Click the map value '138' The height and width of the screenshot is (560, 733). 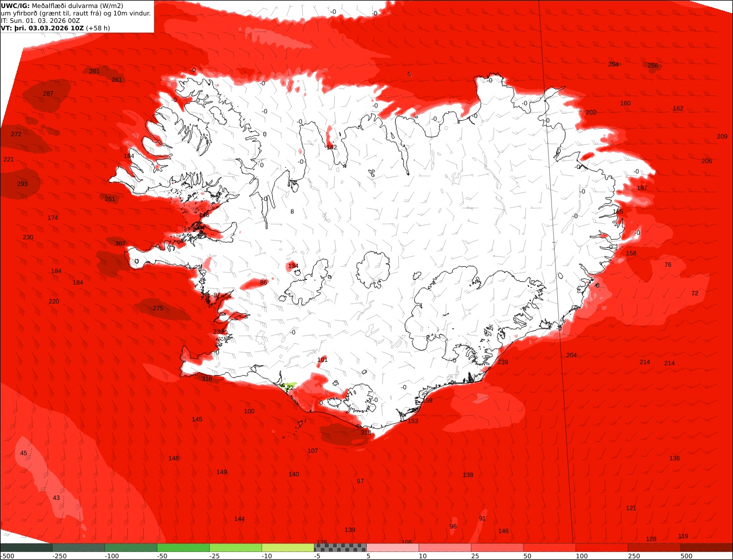pyautogui.click(x=468, y=475)
